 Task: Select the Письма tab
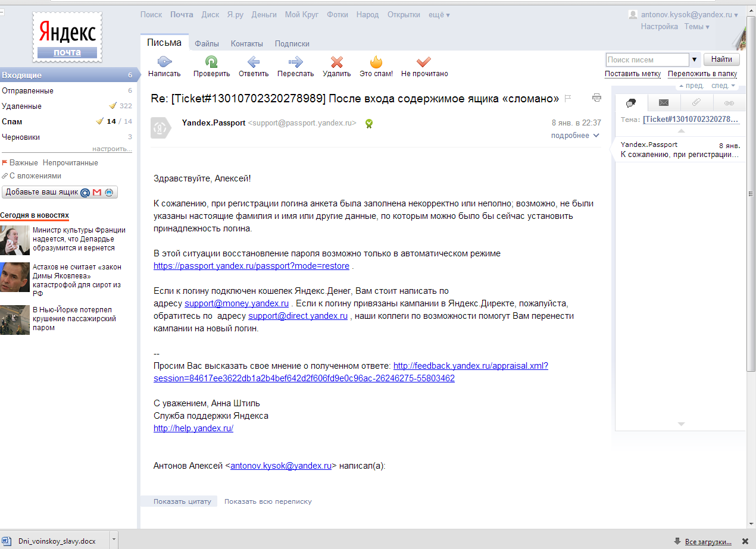(164, 43)
